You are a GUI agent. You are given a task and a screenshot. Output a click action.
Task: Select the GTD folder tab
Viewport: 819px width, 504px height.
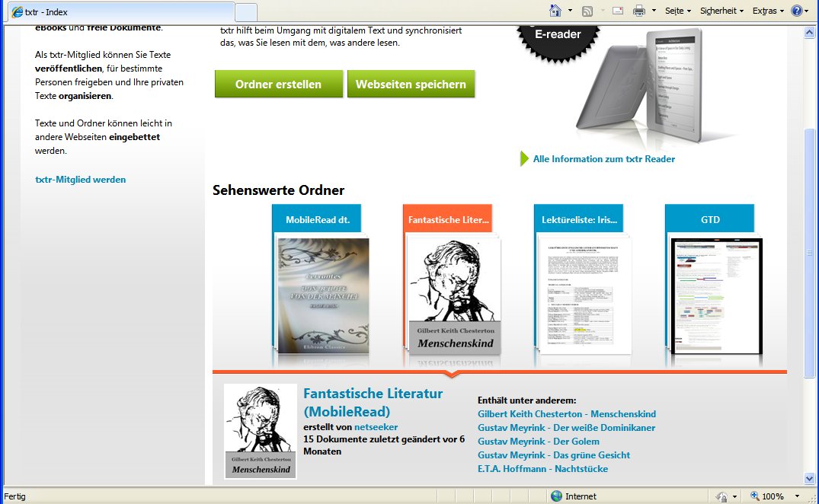[x=710, y=219]
